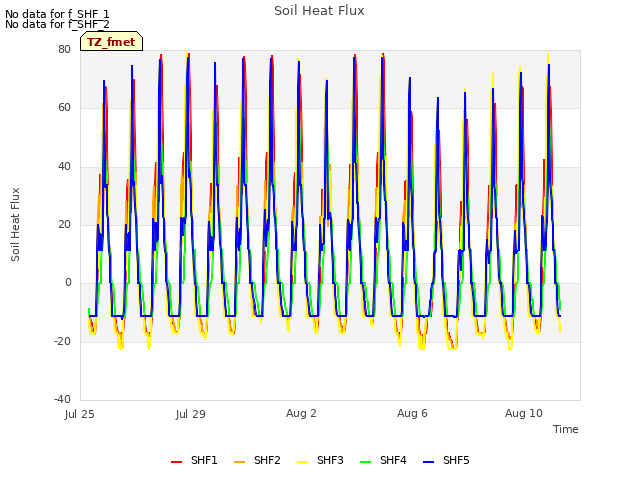Viewport: 640px width, 480px height.
Task: Click the 'No data for f_SHF_1' message
Action: (57, 14)
